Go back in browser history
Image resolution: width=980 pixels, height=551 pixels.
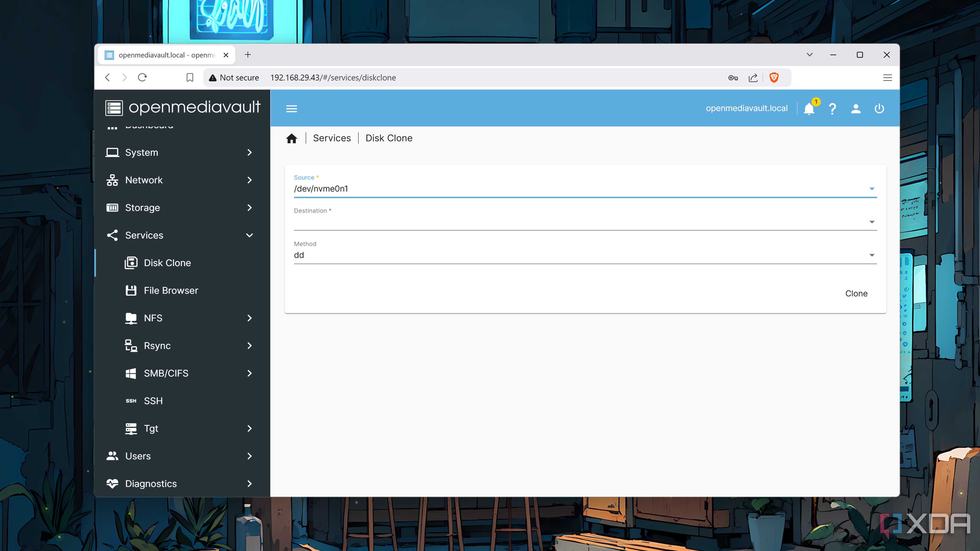108,78
